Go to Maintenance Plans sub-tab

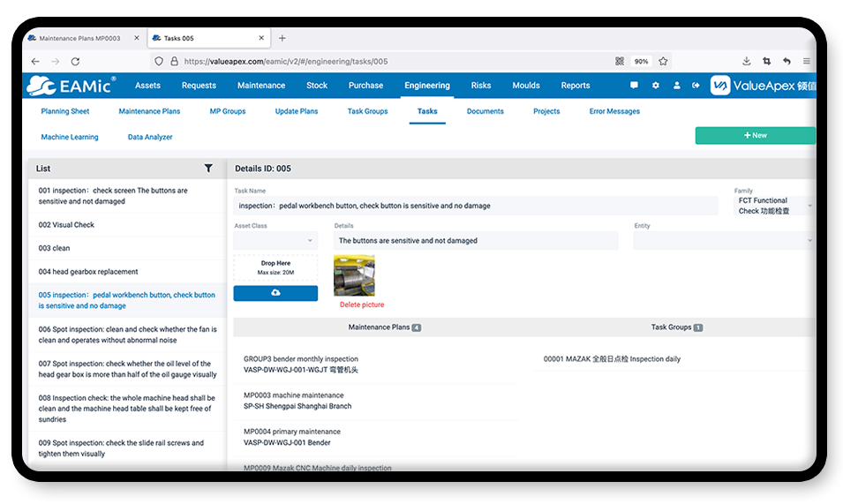click(x=149, y=111)
